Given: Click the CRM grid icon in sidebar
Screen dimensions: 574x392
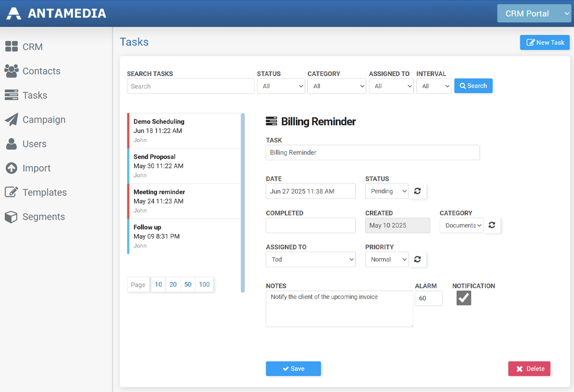Looking at the screenshot, I should (11, 47).
